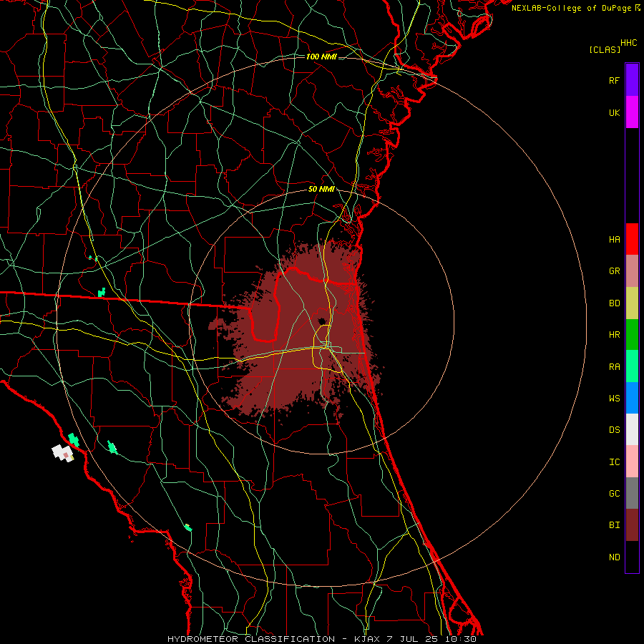Click the HA red legend swatch
The height and width of the screenshot is (644, 644).
click(632, 239)
